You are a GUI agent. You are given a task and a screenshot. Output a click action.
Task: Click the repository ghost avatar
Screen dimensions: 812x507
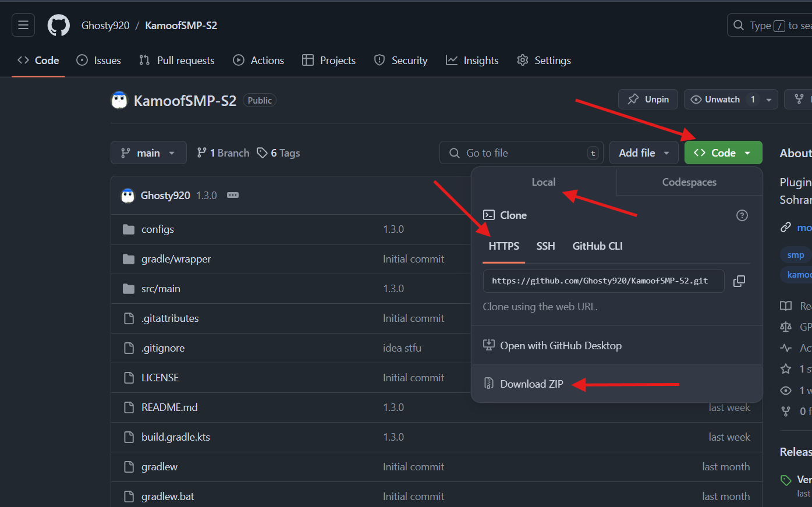click(119, 100)
